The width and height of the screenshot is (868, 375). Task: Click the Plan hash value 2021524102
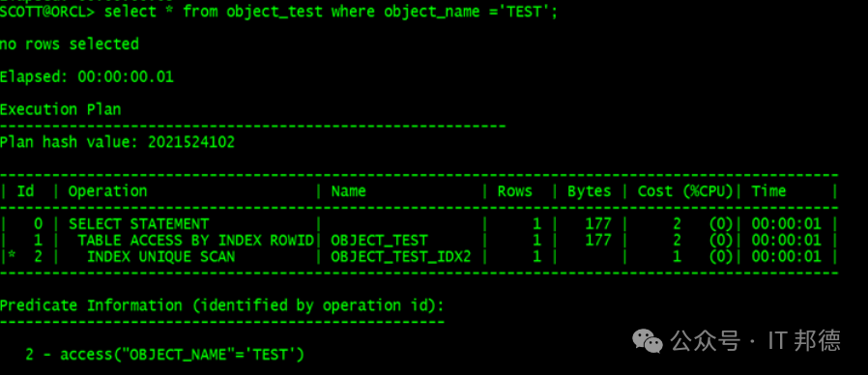(191, 142)
